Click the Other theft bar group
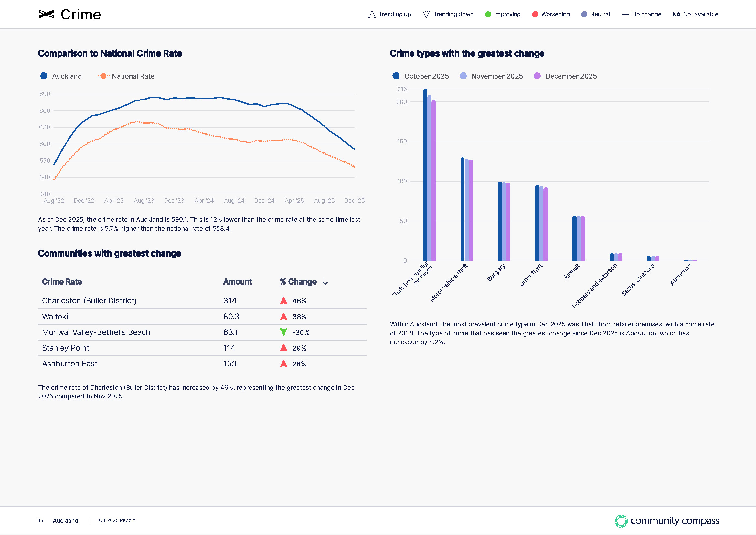Viewport: 756px width, 535px height. (541, 223)
